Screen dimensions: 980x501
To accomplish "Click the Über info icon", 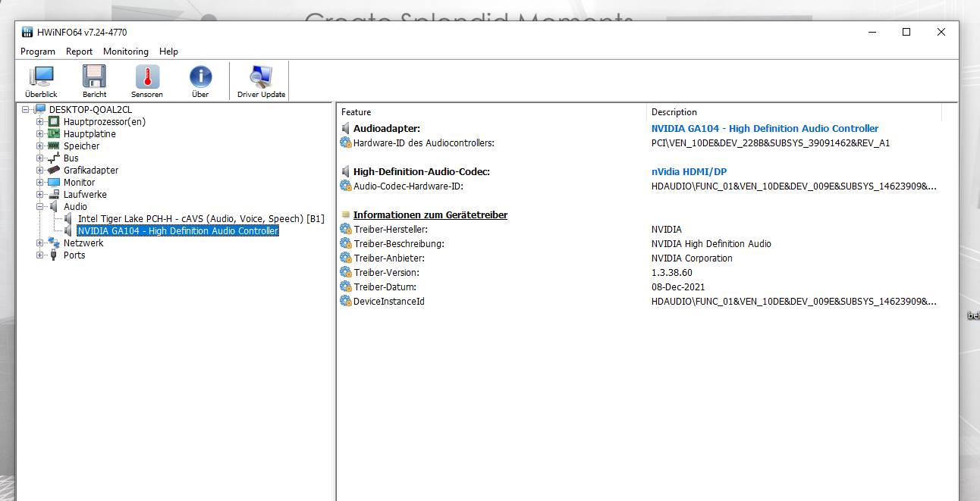I will (200, 77).
